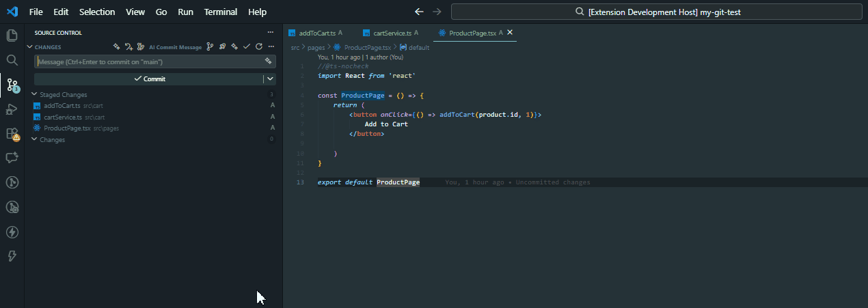Open the Run menu
The height and width of the screenshot is (308, 868).
(x=185, y=12)
